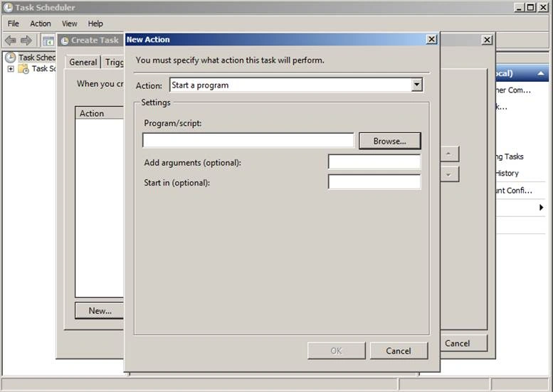Open the Action menu
Viewport: 553px width, 392px height.
[40, 23]
